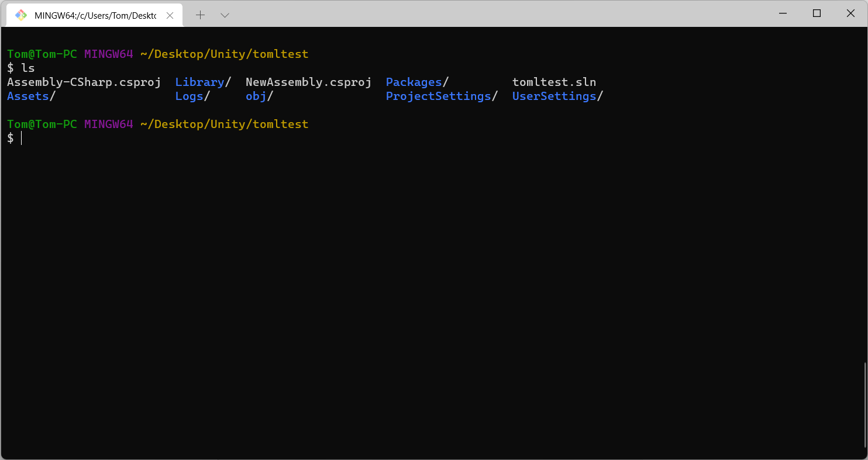Image resolution: width=868 pixels, height=460 pixels.
Task: Open a new terminal tab with the plus button
Action: [201, 15]
